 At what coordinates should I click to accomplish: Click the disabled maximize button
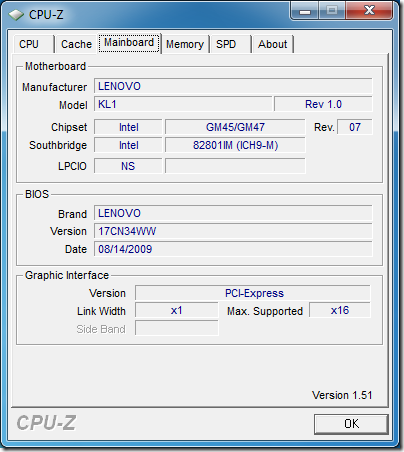pos(332,11)
